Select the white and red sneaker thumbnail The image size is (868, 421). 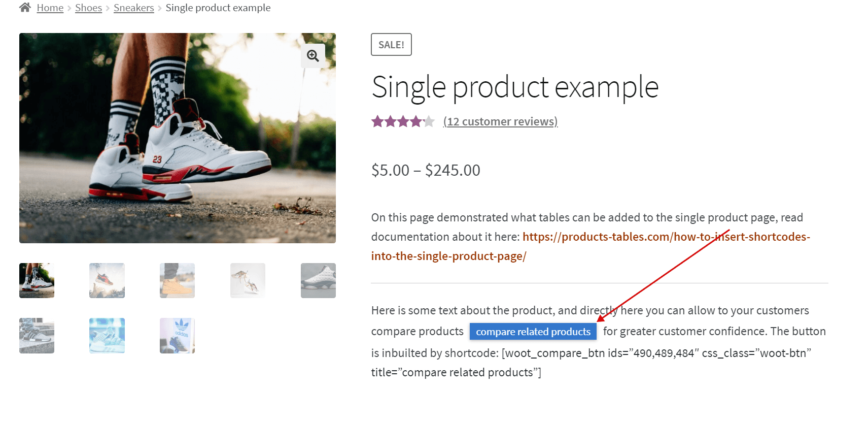tap(37, 280)
